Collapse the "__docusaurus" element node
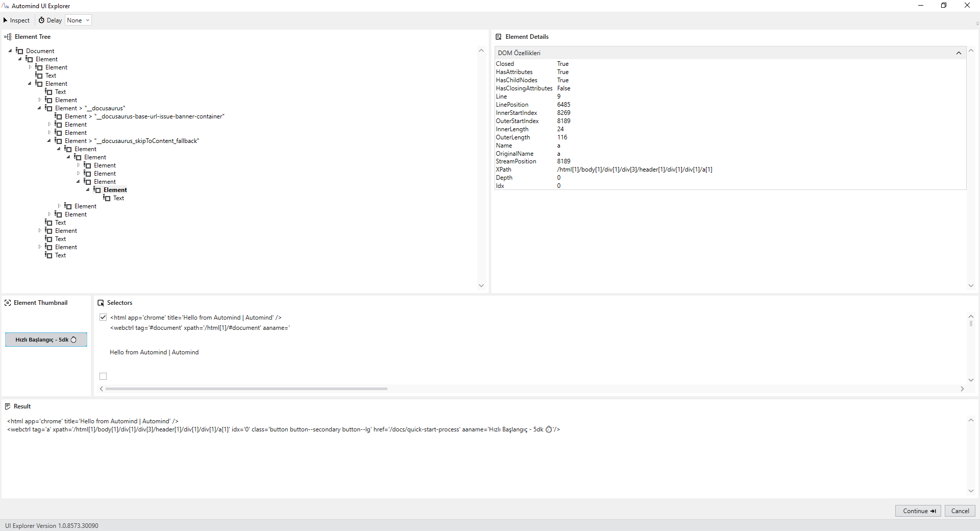Image resolution: width=980 pixels, height=531 pixels. click(39, 108)
